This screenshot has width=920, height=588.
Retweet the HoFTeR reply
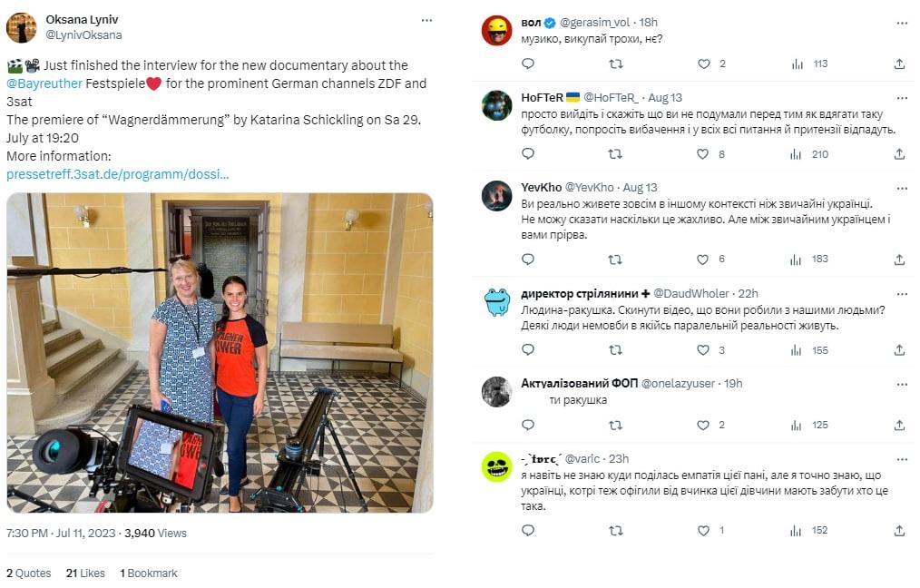pyautogui.click(x=615, y=153)
